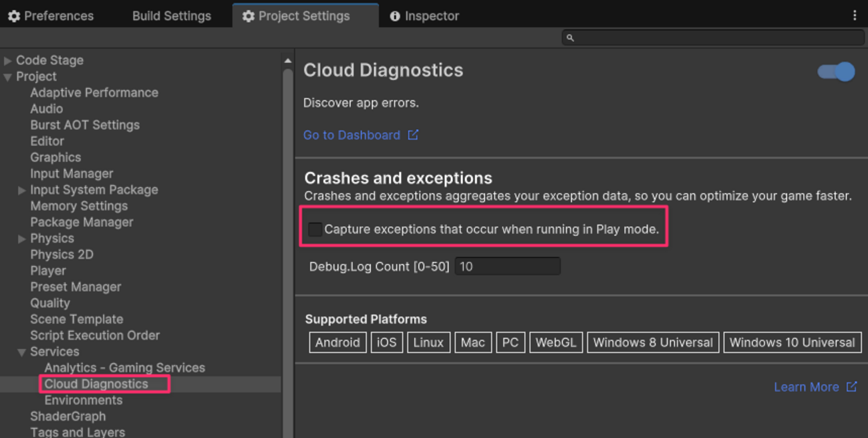Disable the Cloud Diagnostics toggle switch
This screenshot has height=438, width=868.
point(835,71)
